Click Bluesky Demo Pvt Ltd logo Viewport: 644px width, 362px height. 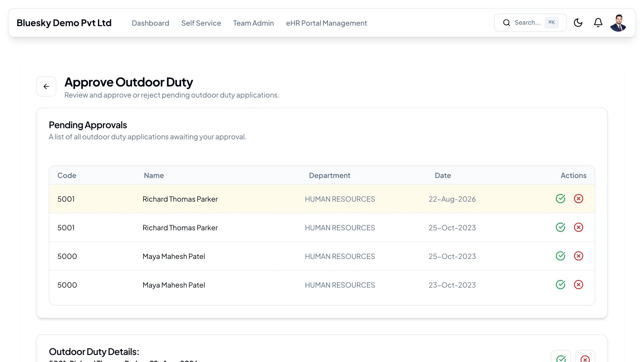[x=64, y=23]
